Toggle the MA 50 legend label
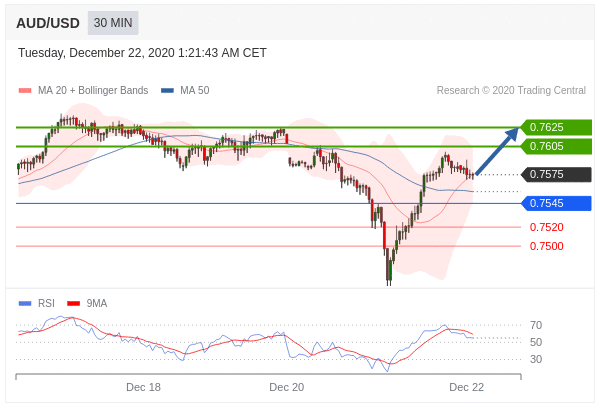 (195, 90)
